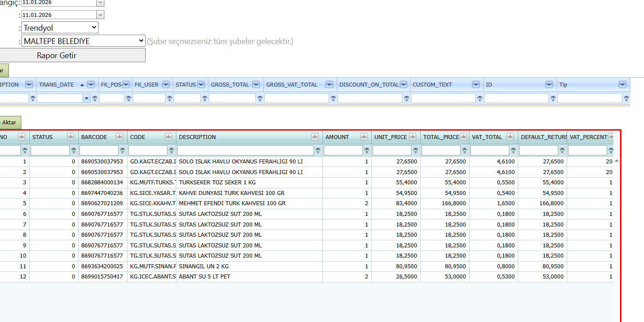Image resolution: width=644 pixels, height=322 pixels.
Task: Open TRANS_DATE column header dropdown arrow
Action: (91, 84)
